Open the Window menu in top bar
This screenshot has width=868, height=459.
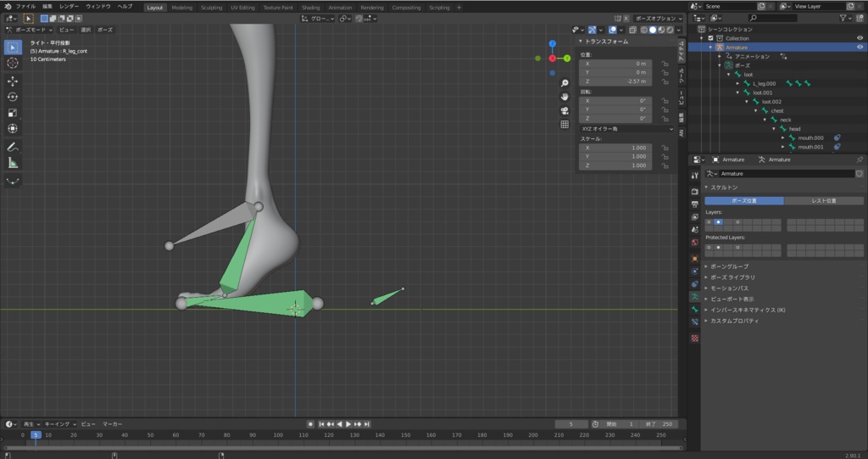98,6
